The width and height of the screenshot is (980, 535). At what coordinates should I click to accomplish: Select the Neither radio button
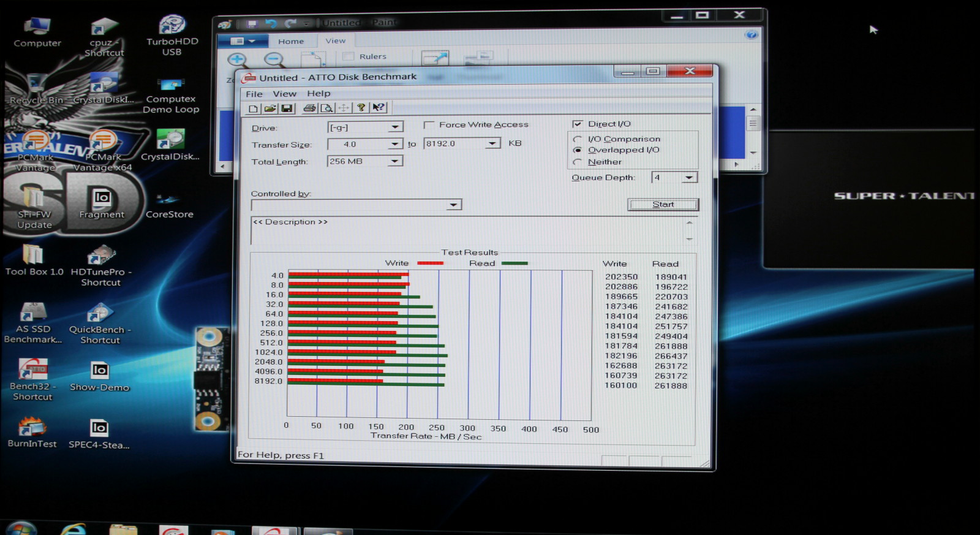577,162
